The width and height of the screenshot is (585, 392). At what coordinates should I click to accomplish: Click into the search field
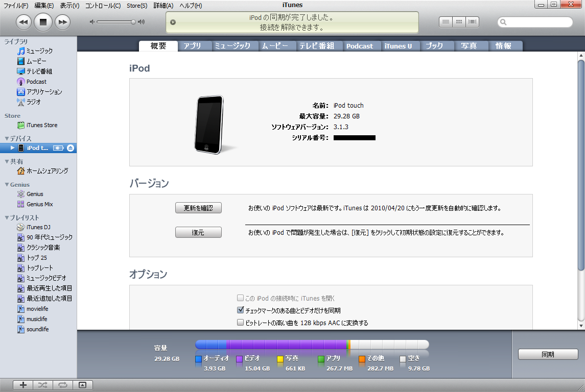tap(535, 22)
